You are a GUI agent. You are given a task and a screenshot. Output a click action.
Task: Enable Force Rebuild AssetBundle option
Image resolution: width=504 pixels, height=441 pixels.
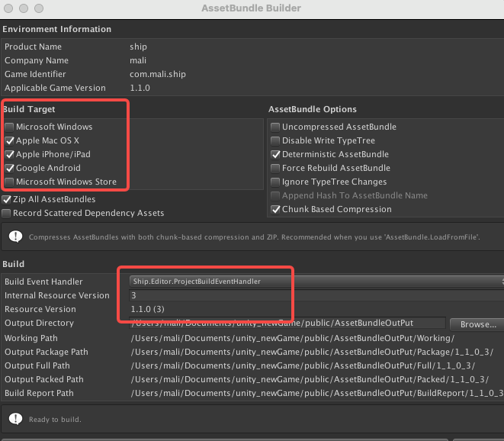tap(275, 168)
